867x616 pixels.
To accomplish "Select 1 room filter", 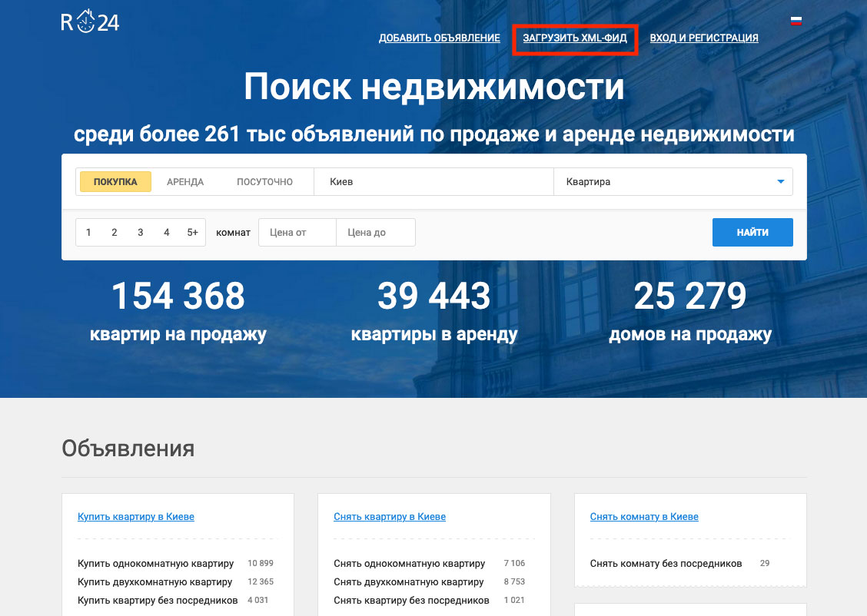I will [x=88, y=233].
